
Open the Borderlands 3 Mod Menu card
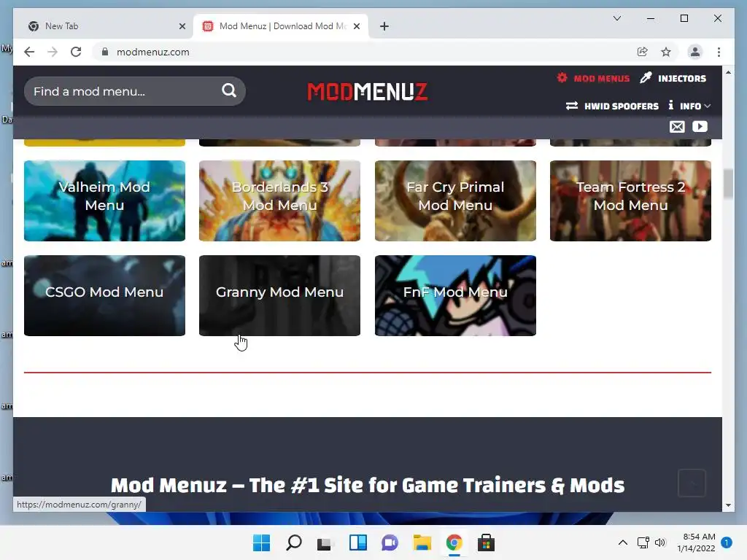coord(279,201)
